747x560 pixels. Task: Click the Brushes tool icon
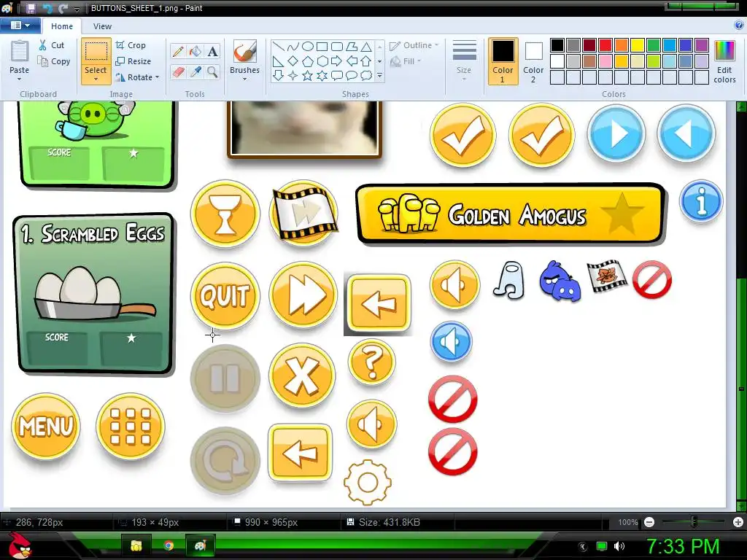pyautogui.click(x=245, y=52)
